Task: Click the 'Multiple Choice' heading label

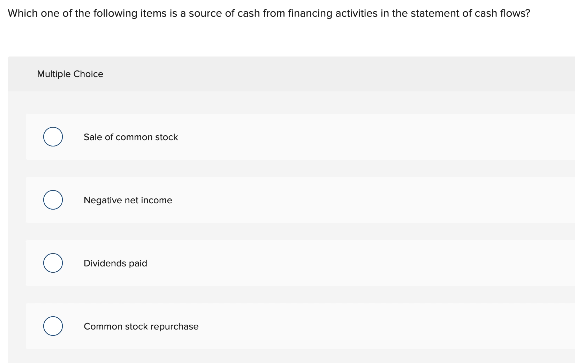Action: [x=70, y=74]
